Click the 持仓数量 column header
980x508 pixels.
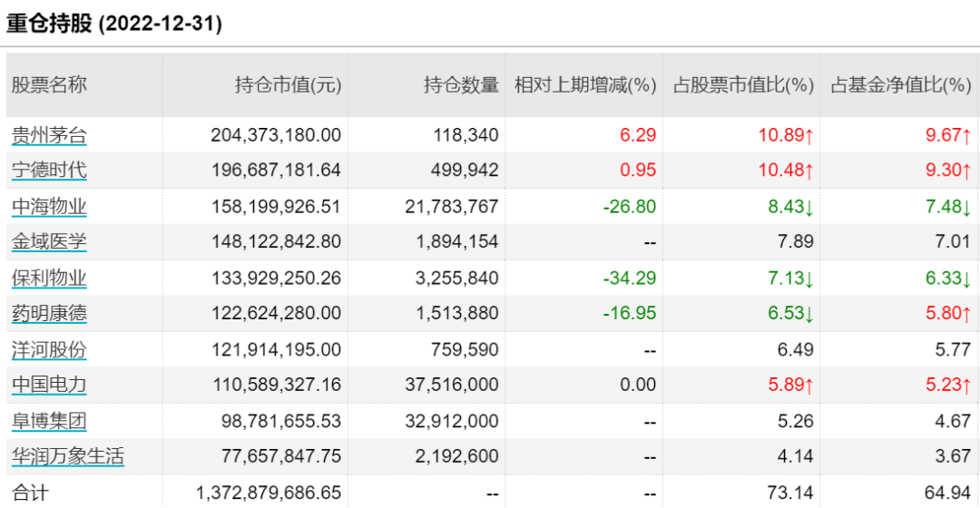coord(461,85)
